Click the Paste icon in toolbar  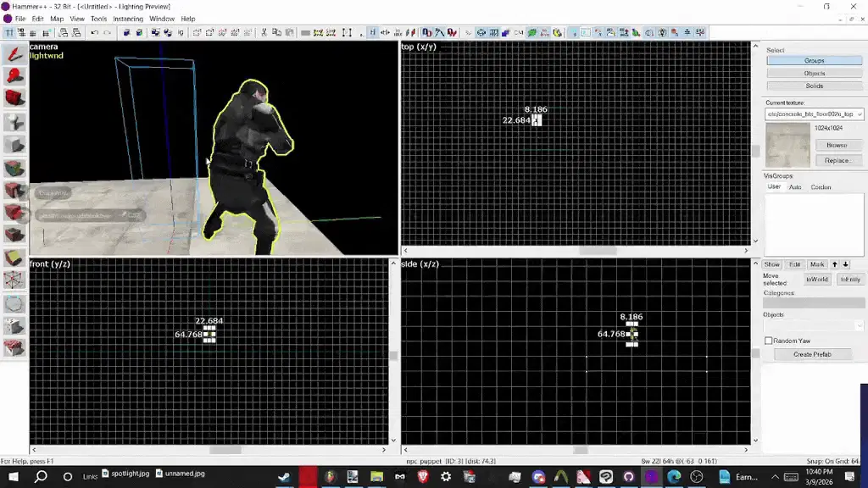289,33
